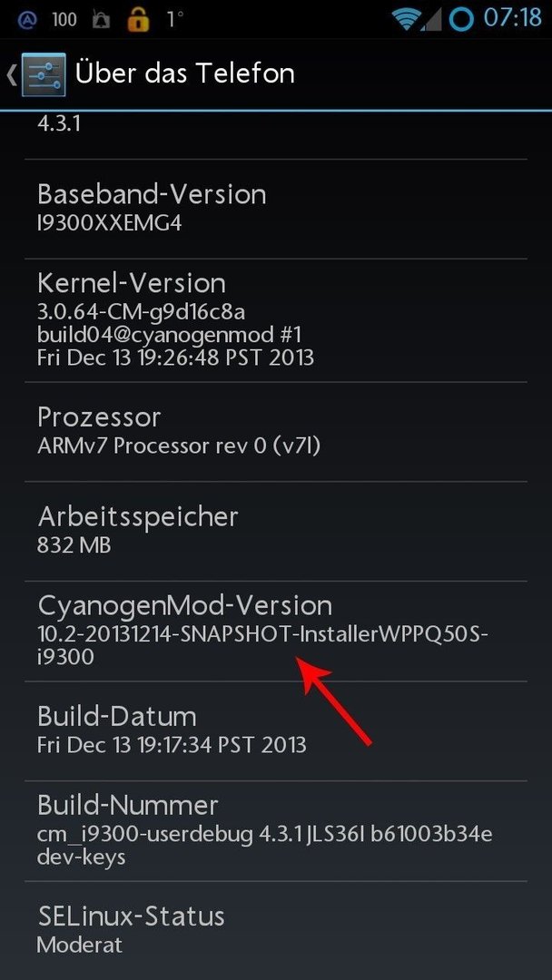Select the Kernel-Version entry
The image size is (552, 980).
(276, 320)
